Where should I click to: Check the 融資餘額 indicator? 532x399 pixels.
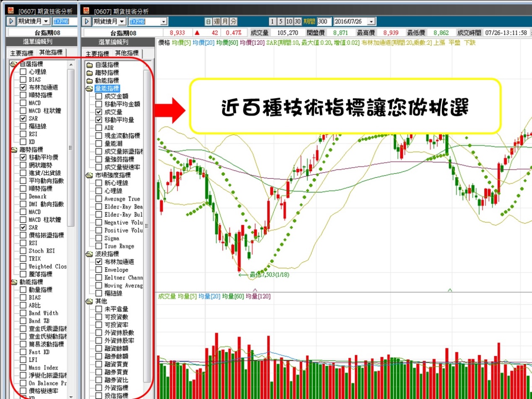click(x=99, y=348)
